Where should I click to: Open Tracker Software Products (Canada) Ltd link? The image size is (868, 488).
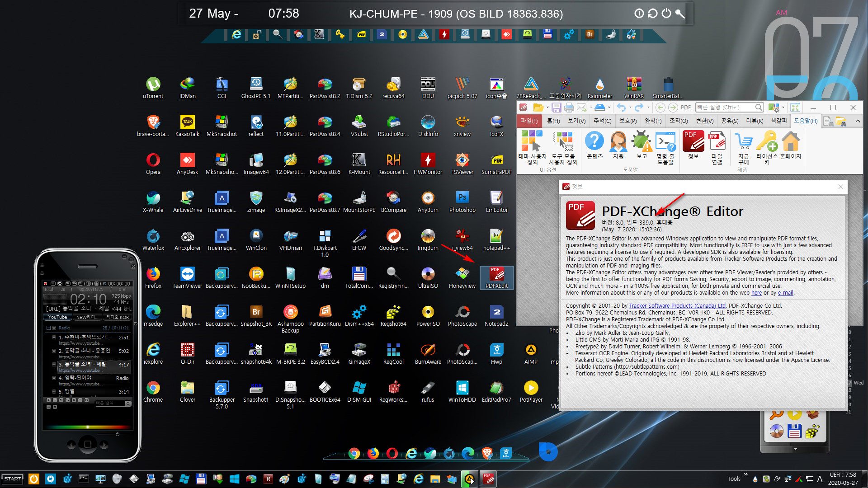677,306
